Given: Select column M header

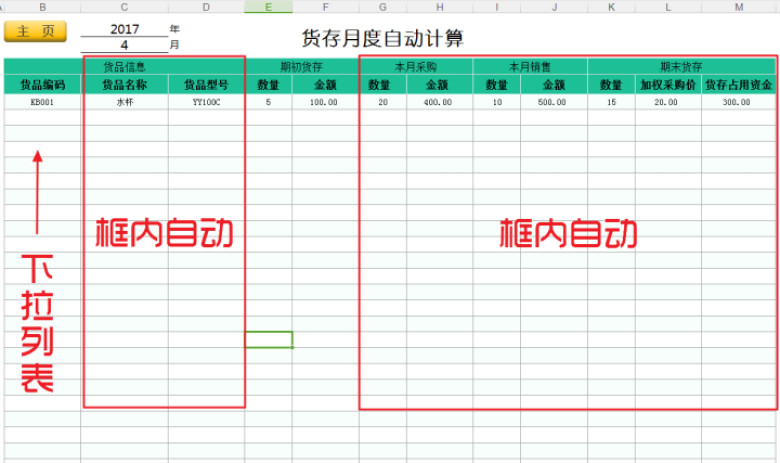Looking at the screenshot, I should point(739,7).
